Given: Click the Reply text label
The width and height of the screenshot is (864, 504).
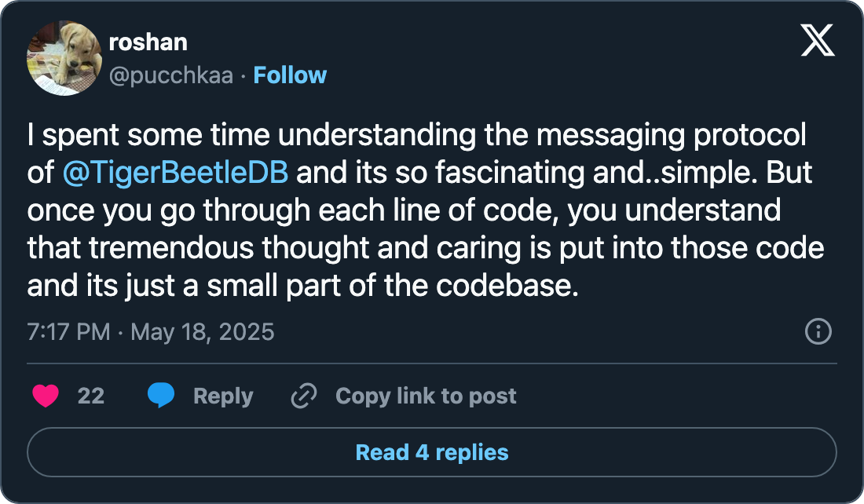Looking at the screenshot, I should tap(223, 396).
